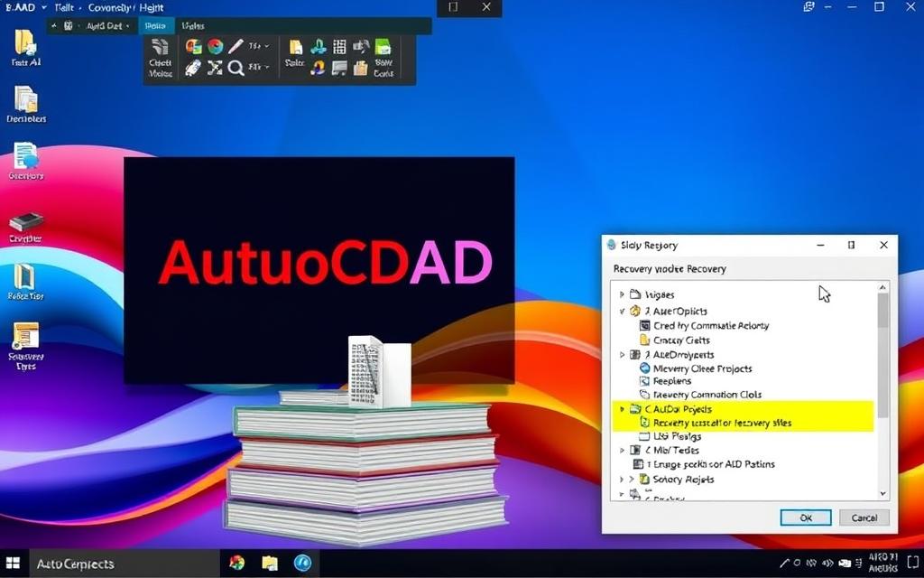Open the dropdown arrow beside the pencil tool

(267, 46)
